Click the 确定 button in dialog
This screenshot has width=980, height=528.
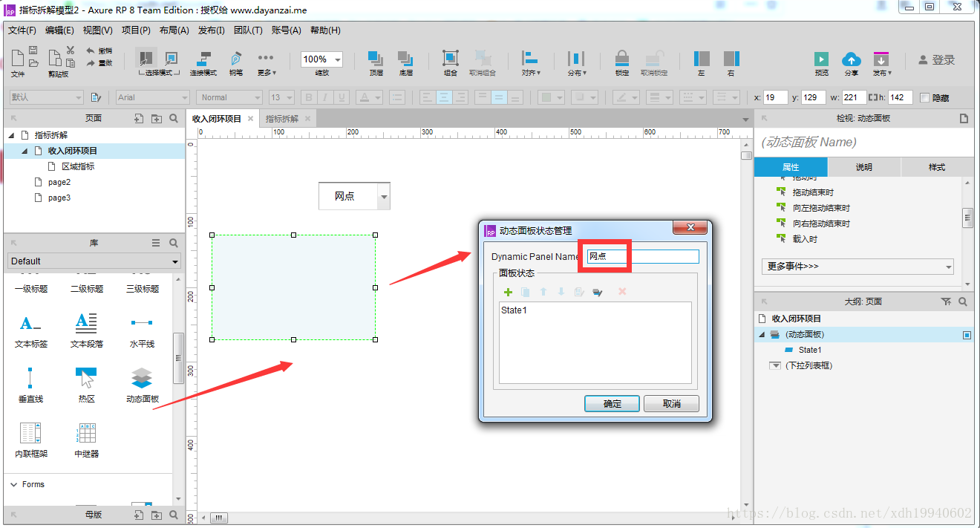click(612, 404)
